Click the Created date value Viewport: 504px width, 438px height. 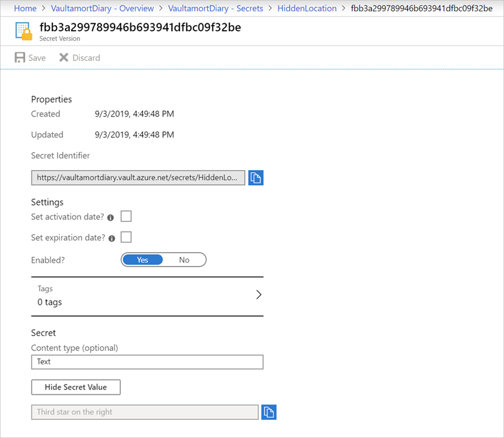134,114
